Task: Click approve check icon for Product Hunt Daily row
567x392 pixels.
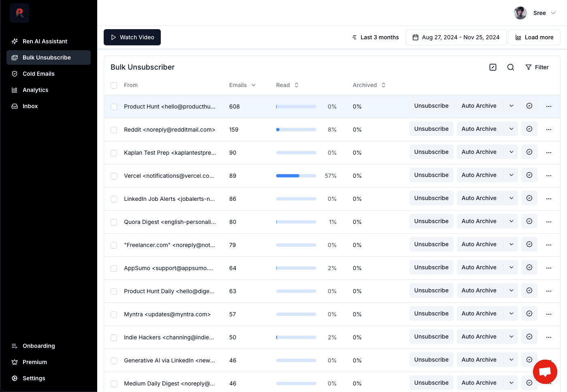Action: click(529, 290)
